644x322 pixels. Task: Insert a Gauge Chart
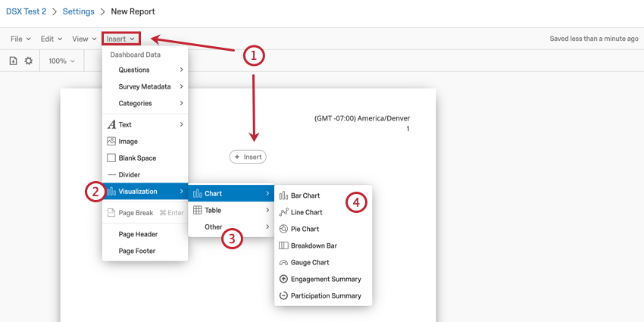click(x=324, y=262)
